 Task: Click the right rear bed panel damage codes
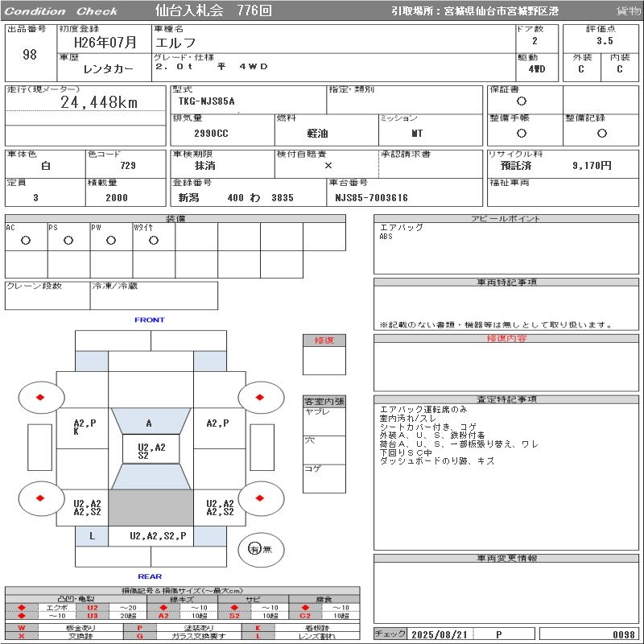tap(220, 508)
